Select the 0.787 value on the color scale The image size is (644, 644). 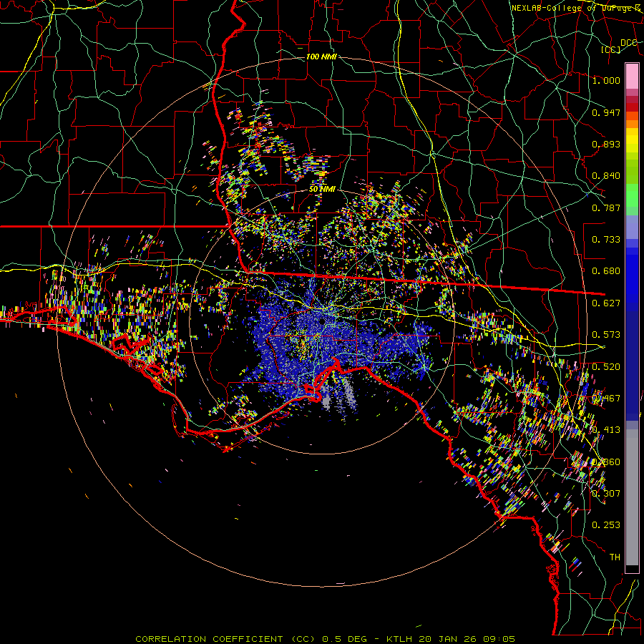point(606,208)
